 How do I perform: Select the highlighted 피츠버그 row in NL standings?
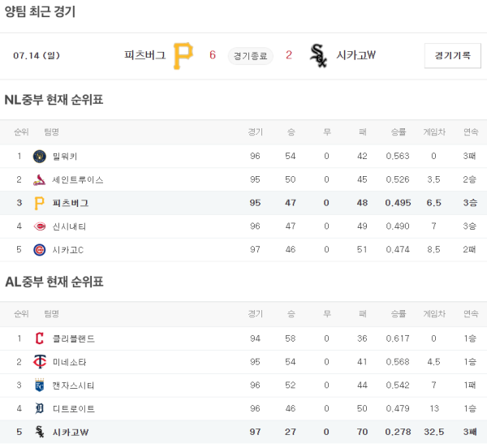click(243, 203)
